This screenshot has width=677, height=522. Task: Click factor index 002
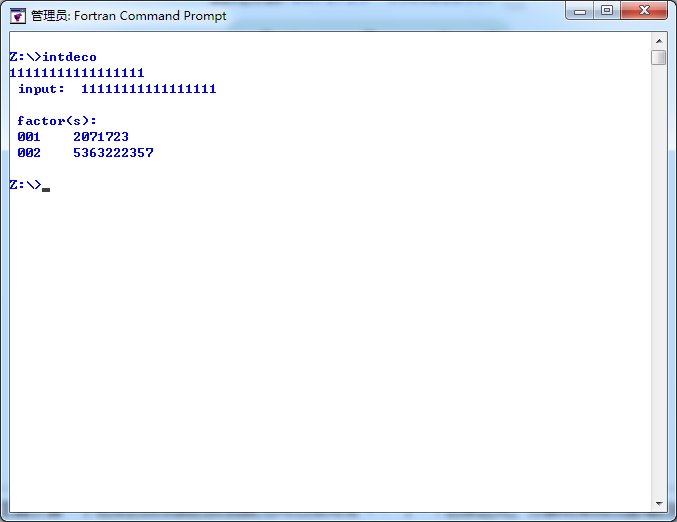[29, 153]
